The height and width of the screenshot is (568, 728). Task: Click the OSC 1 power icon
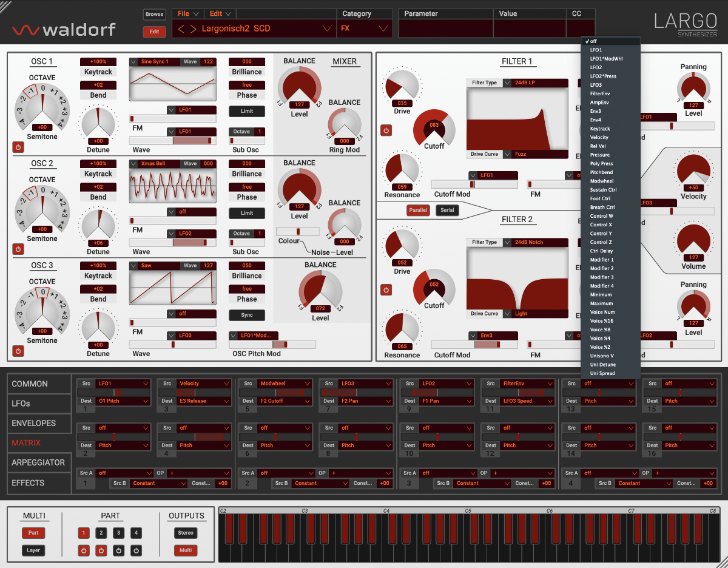[18, 147]
